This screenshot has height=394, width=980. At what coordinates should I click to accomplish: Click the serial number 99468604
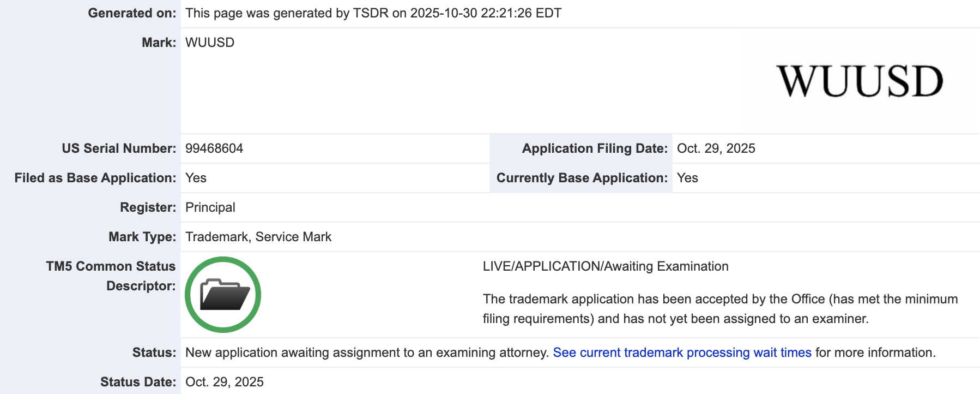pos(214,148)
